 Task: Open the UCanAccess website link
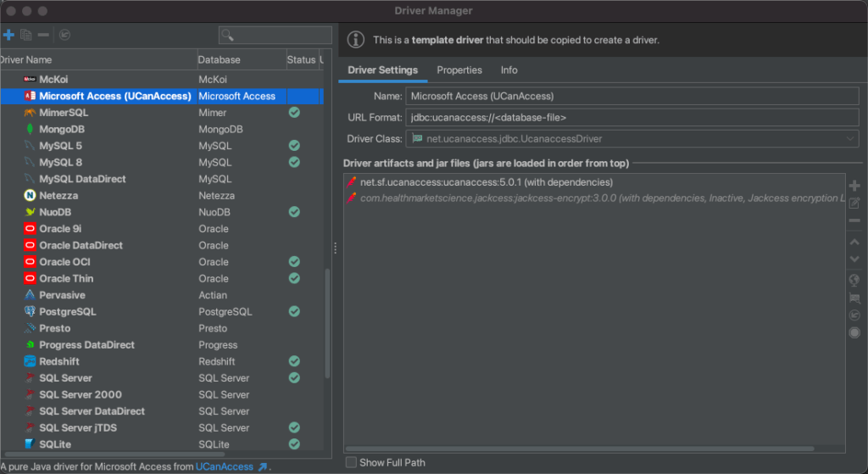(225, 466)
